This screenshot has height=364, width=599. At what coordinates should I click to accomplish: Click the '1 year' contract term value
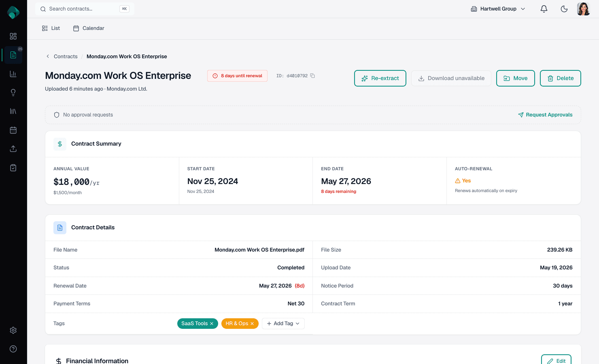click(x=565, y=304)
